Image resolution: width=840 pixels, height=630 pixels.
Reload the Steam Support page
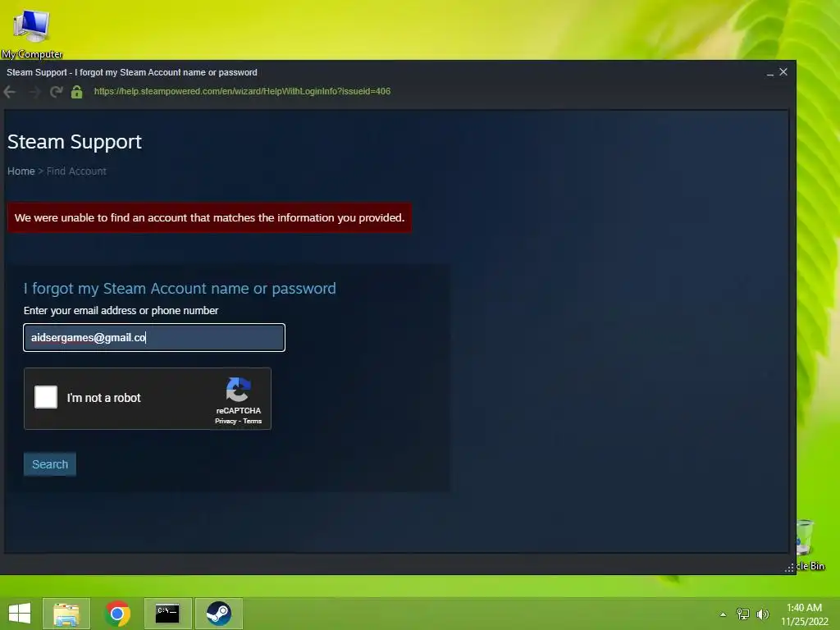click(56, 92)
